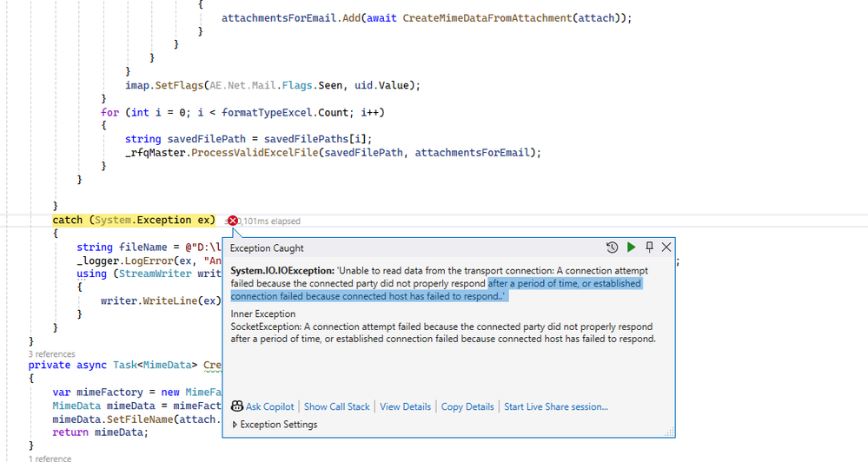
Task: Click the red exception error icon
Action: pos(233,221)
